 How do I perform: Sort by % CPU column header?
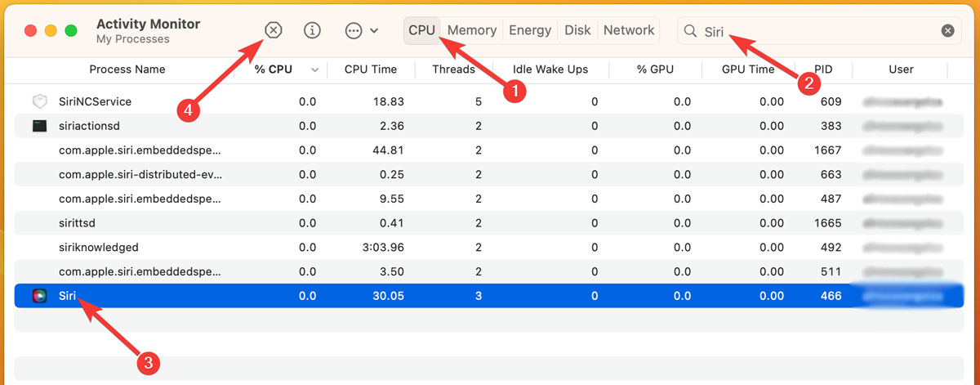[x=274, y=69]
